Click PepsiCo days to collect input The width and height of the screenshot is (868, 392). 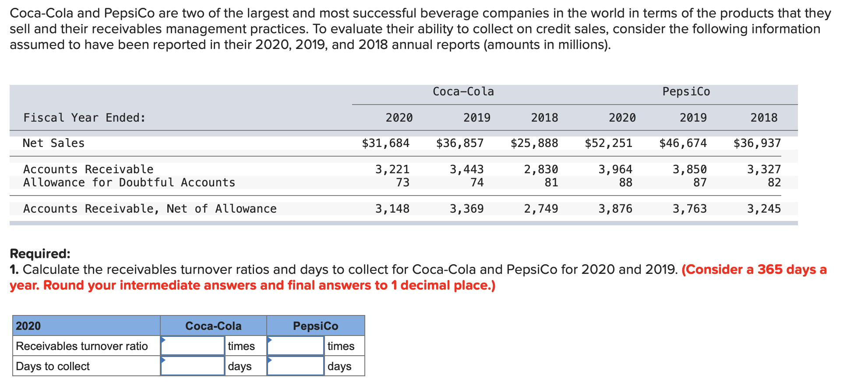click(296, 366)
